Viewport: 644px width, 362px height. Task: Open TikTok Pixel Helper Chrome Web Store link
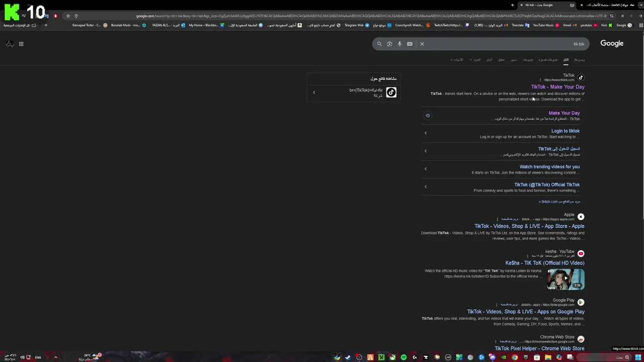539,348
